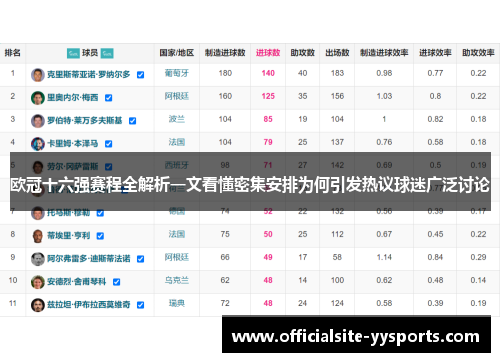Open the 瑞典 country link

coord(177,303)
